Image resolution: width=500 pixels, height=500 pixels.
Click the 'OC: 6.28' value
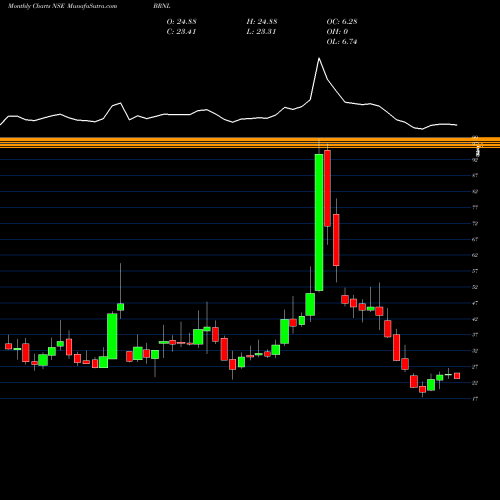[x=342, y=22]
